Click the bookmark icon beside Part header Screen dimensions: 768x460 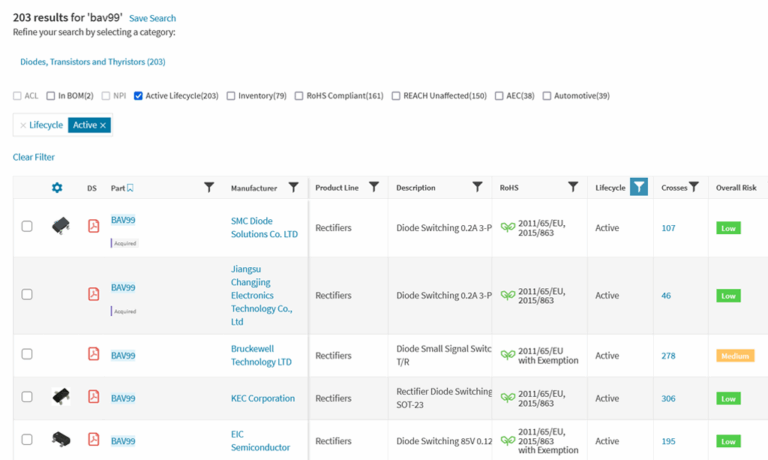tap(130, 188)
